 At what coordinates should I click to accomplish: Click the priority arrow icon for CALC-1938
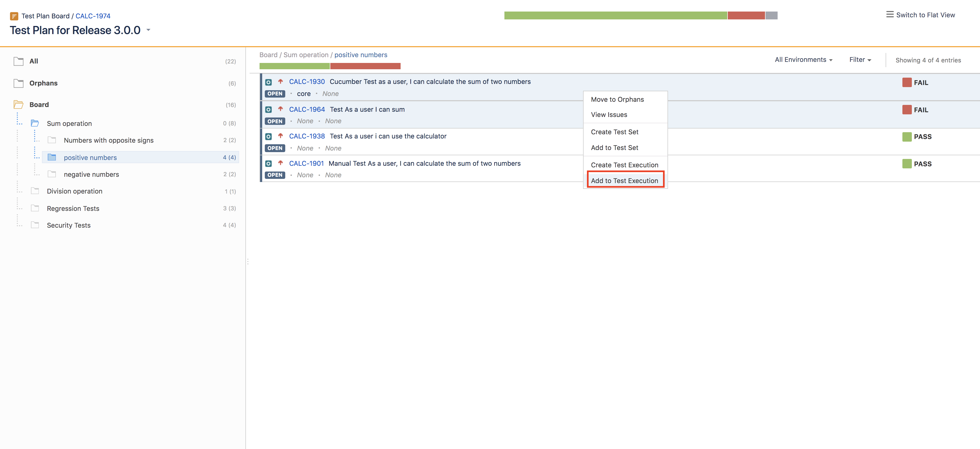click(280, 136)
